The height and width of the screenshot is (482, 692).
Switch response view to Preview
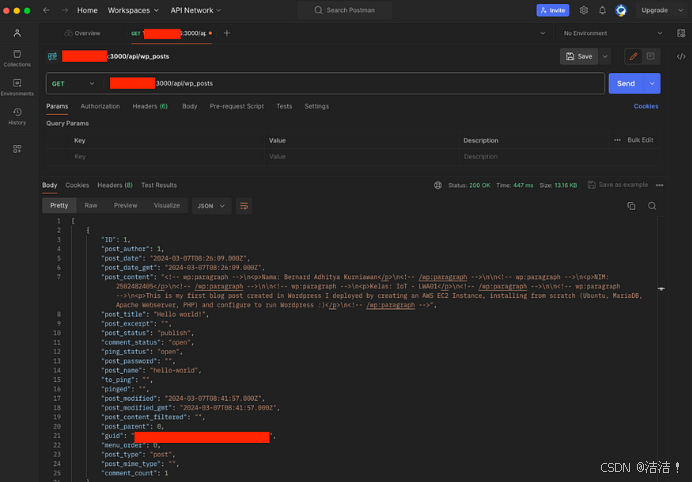point(126,206)
